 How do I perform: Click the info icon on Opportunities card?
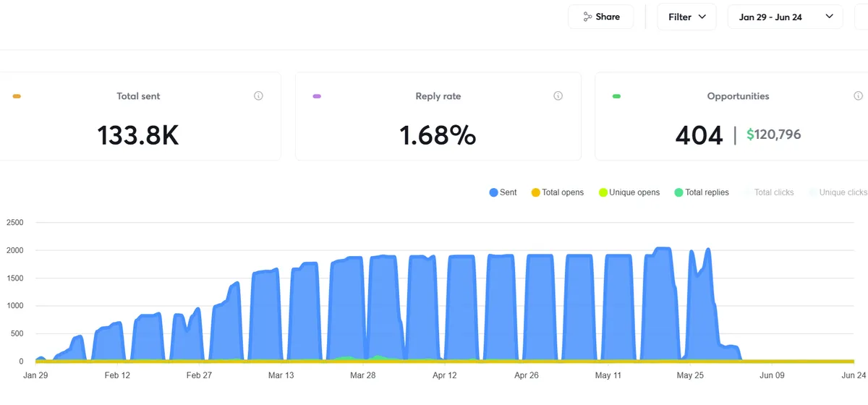(x=858, y=96)
